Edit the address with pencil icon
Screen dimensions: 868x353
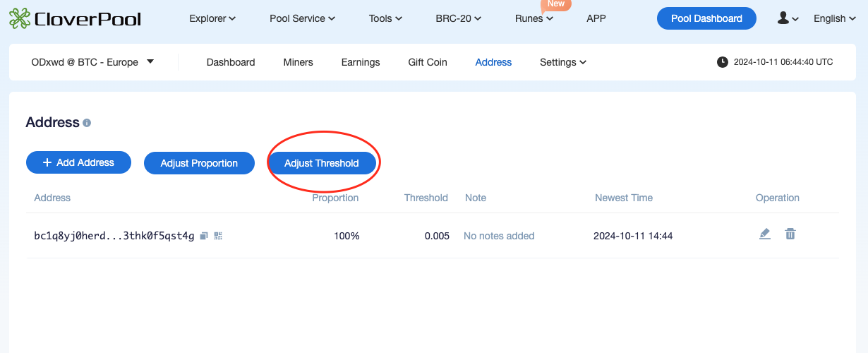[x=765, y=234]
